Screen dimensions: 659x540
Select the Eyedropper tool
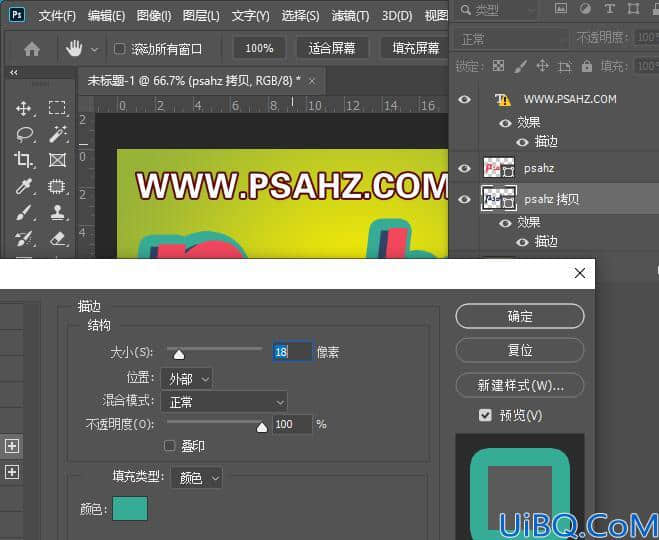(x=24, y=187)
